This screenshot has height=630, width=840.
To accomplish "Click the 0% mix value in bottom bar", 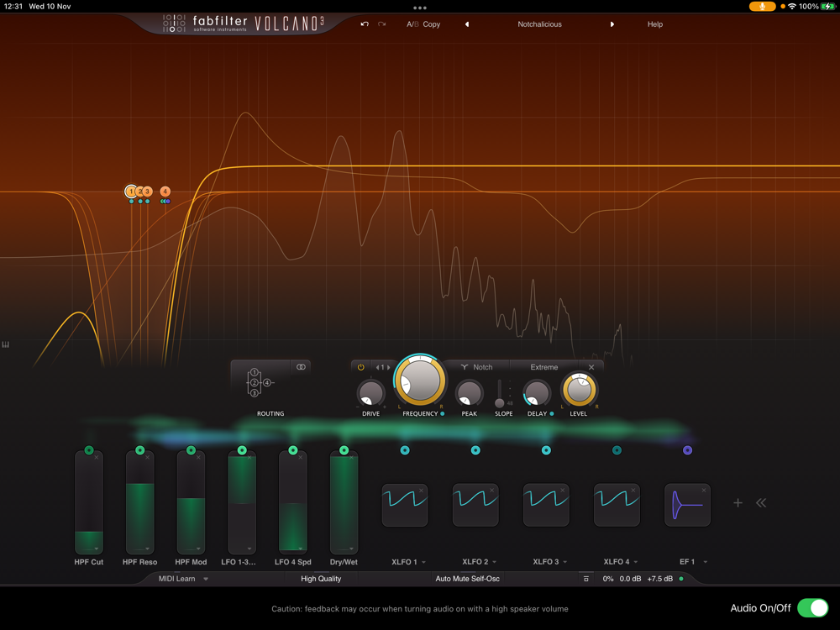I will pos(608,579).
